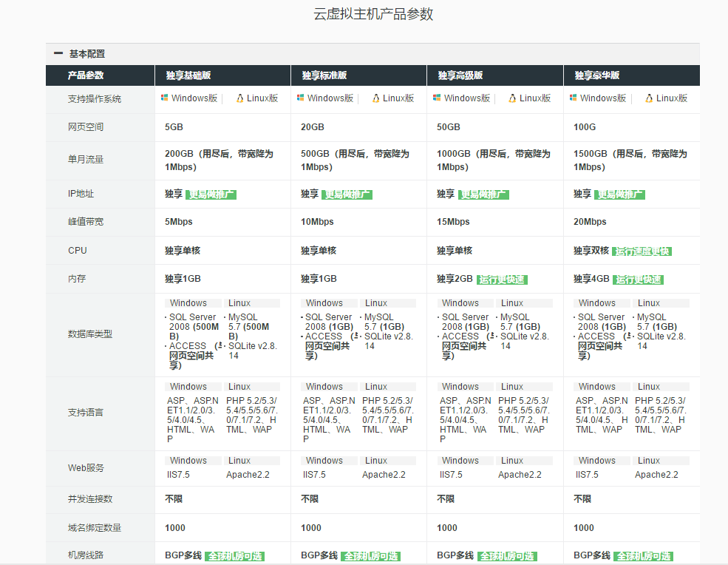Click the 5Mbps peak bandwidth value
This screenshot has width=728, height=565.
coord(179,222)
